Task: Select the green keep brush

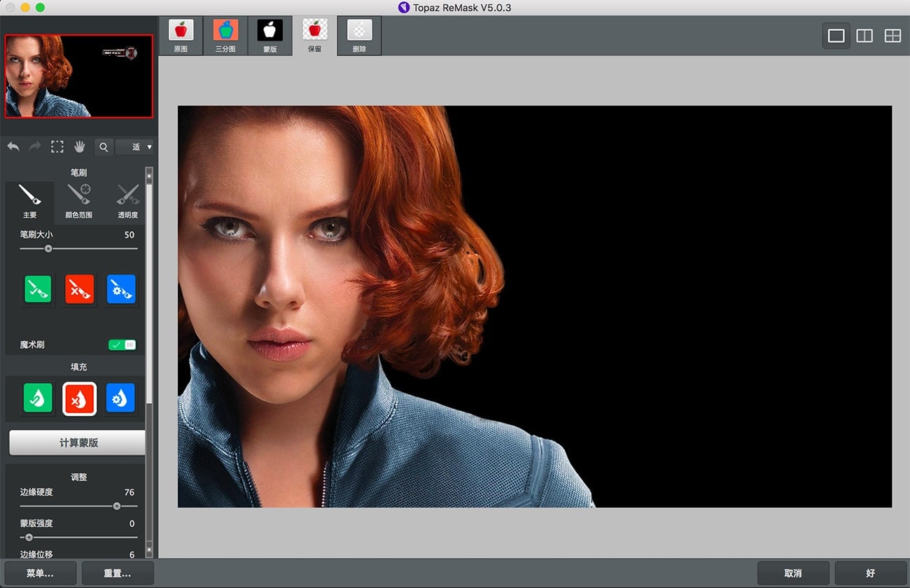Action: pos(38,289)
